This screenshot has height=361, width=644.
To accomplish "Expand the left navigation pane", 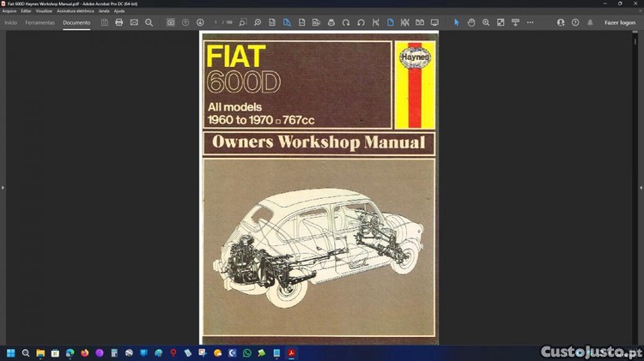I will click(x=3, y=187).
